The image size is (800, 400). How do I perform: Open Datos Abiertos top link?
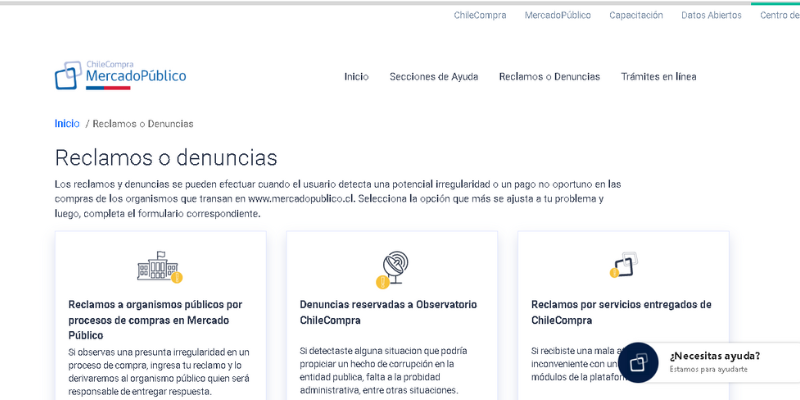711,15
